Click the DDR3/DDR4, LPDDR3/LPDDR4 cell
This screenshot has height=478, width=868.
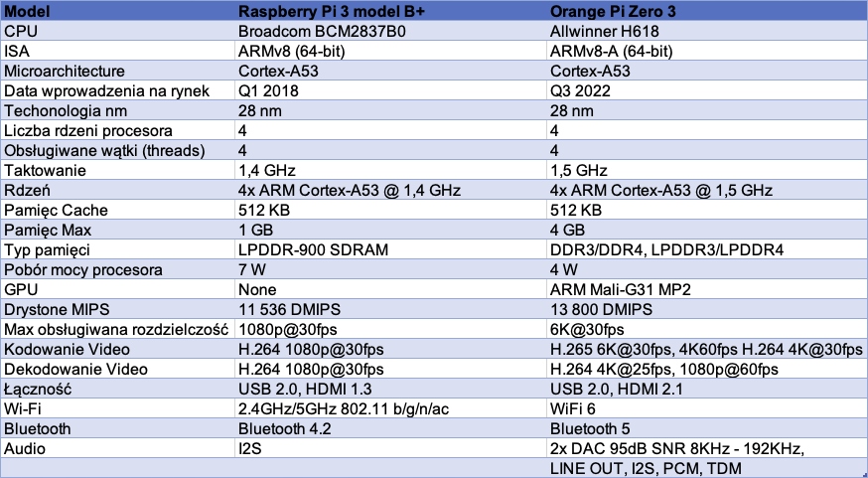[x=666, y=249]
